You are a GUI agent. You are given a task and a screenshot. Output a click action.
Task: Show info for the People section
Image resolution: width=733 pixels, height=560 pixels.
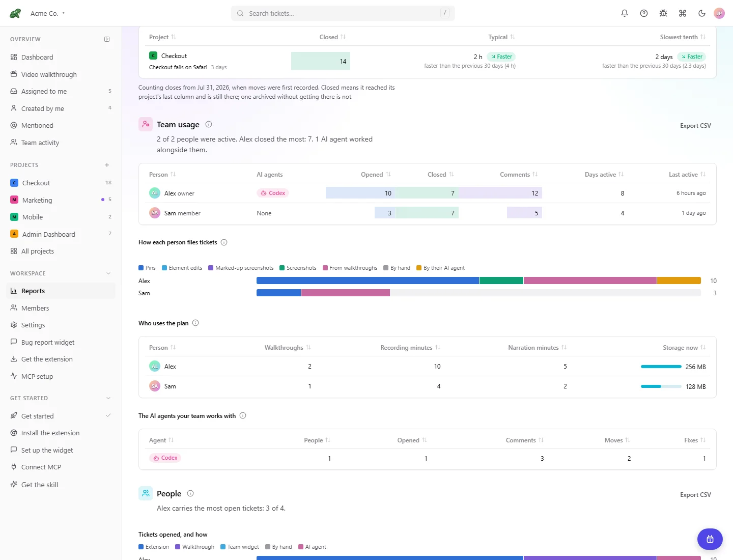point(190,493)
